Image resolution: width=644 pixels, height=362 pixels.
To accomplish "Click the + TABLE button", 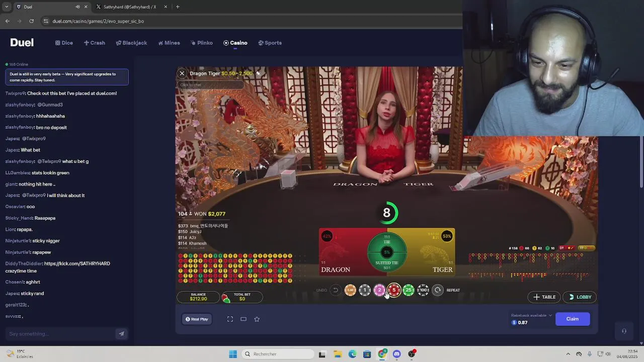I will pyautogui.click(x=544, y=297).
